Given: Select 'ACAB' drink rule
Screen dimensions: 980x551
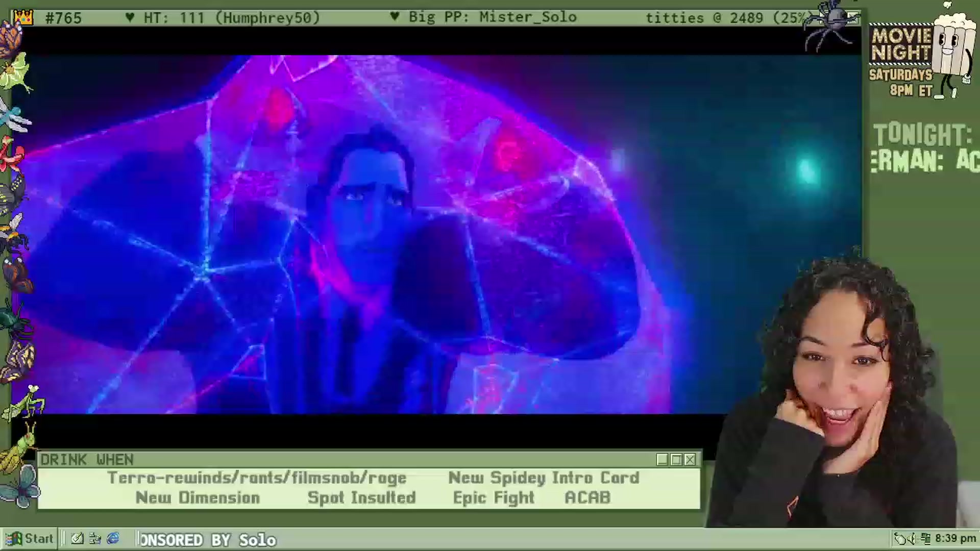Looking at the screenshot, I should click(587, 498).
